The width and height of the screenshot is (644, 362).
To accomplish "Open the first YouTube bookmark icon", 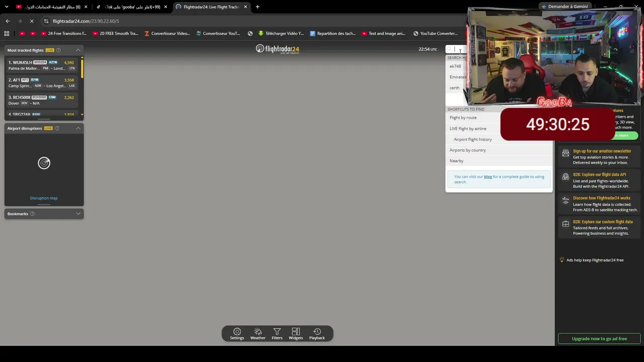I will tap(22, 34).
